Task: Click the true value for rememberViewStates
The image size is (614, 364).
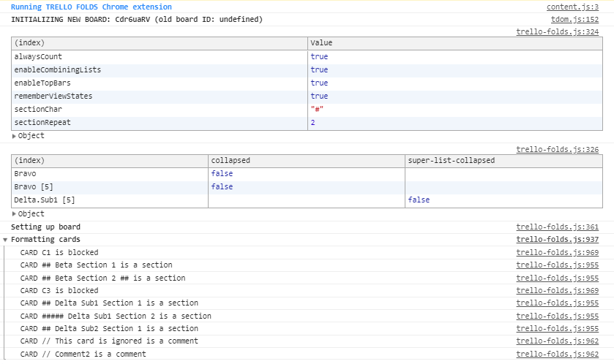Action: click(319, 96)
